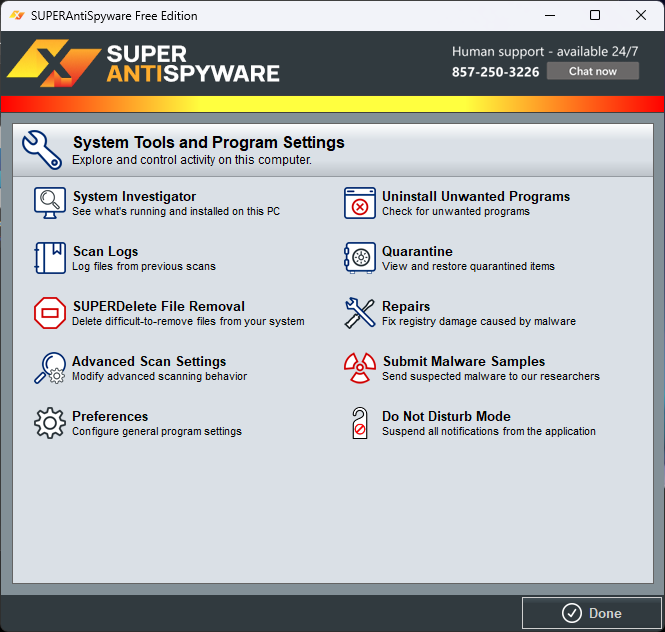Click 'Delete difficult-to-remove files' description
The height and width of the screenshot is (632, 665).
(188, 321)
